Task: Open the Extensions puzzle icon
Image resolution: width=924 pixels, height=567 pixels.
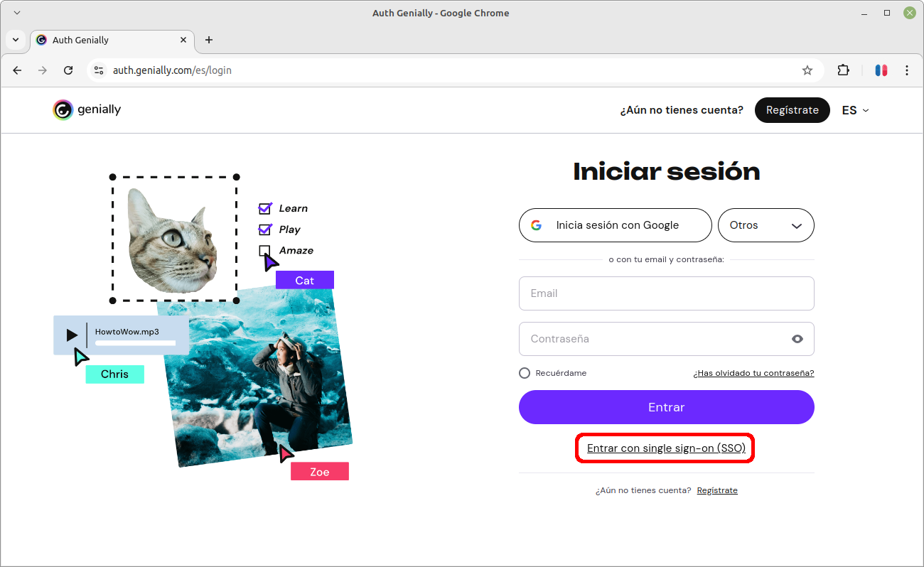Action: click(844, 70)
